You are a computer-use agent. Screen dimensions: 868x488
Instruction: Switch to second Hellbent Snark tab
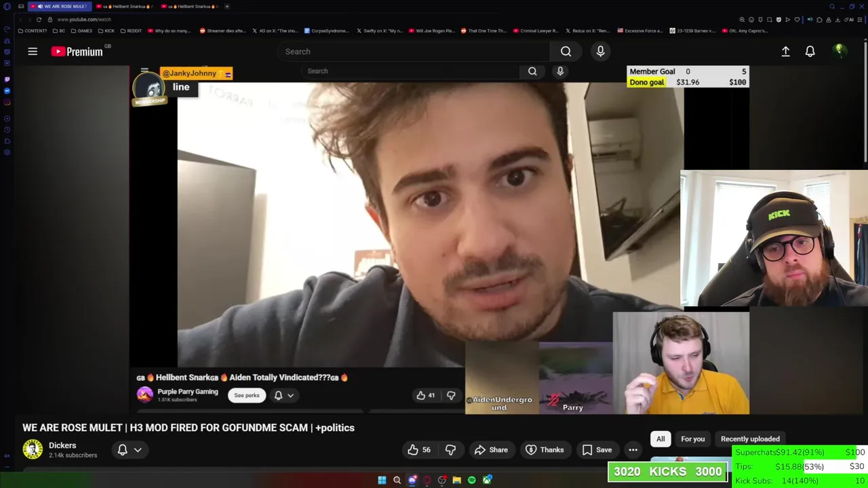pyautogui.click(x=125, y=7)
